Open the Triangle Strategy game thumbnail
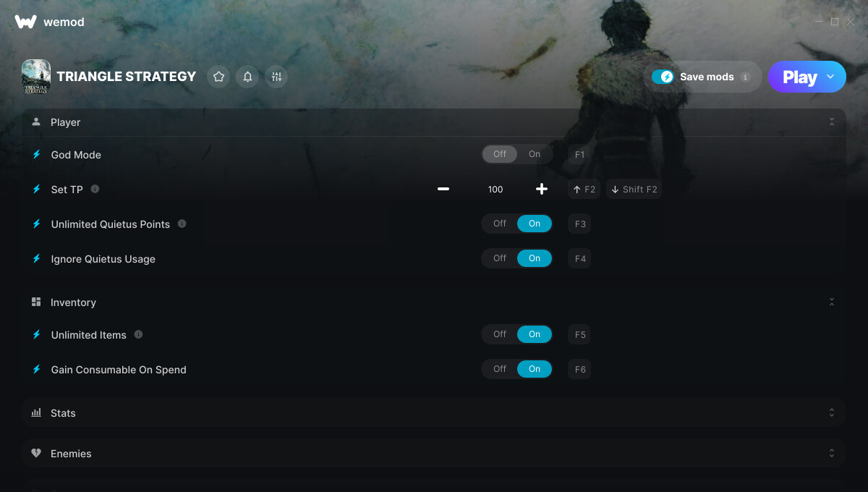Image resolution: width=868 pixels, height=492 pixels. click(x=36, y=77)
